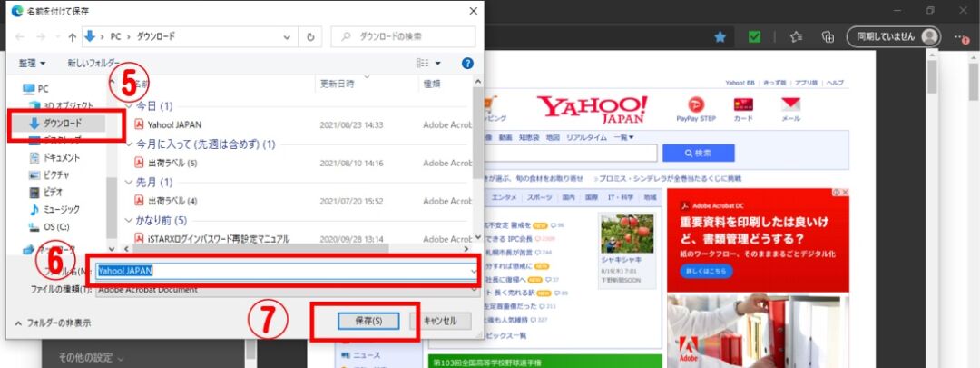
Task: Switch to the エンタメ news tab
Action: (x=504, y=197)
